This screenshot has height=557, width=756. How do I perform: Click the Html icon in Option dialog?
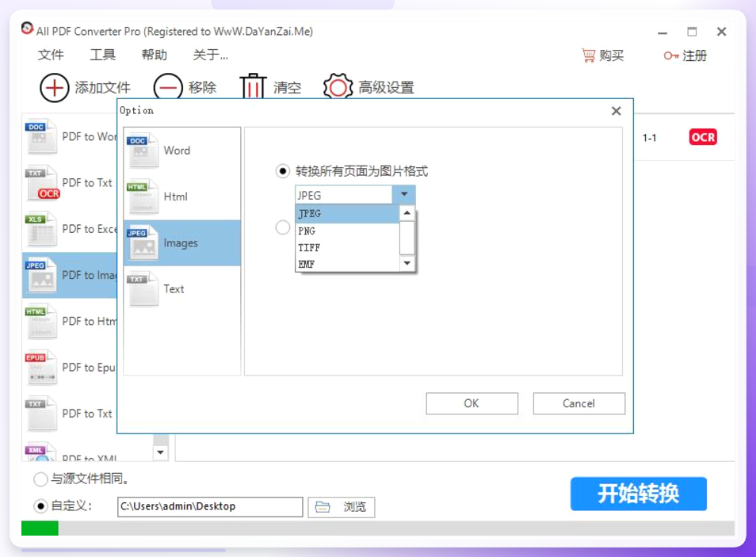(143, 196)
